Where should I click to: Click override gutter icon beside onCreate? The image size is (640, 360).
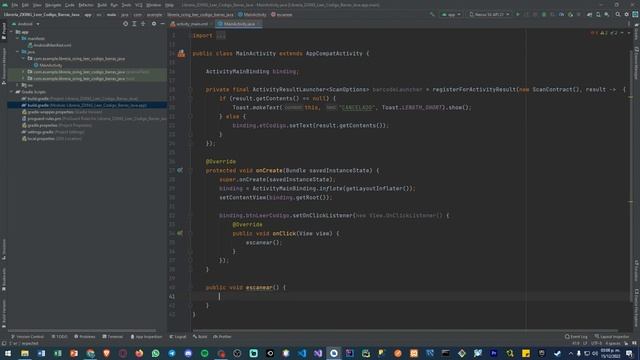180,170
